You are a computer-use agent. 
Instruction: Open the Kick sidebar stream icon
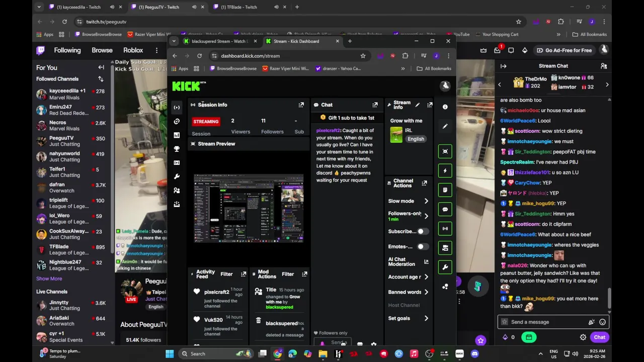[177, 107]
